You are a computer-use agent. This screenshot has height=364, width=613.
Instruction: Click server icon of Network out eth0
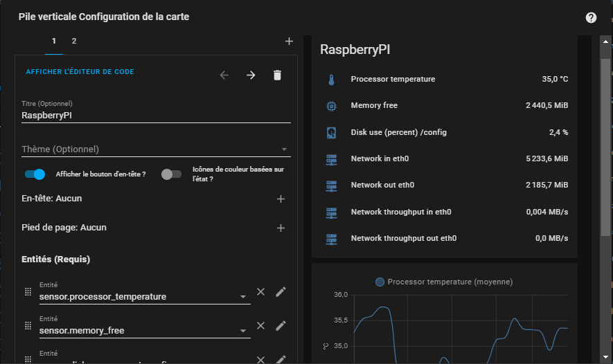tap(331, 186)
